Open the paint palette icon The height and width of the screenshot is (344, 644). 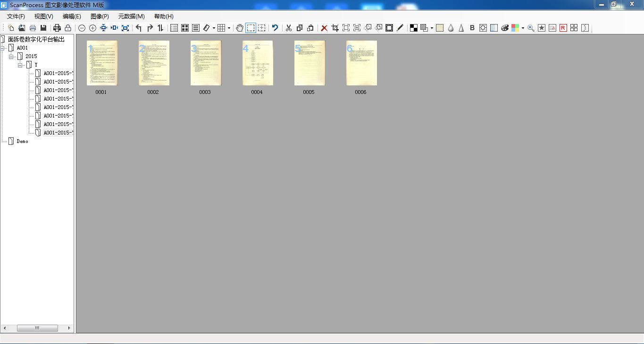pyautogui.click(x=505, y=28)
